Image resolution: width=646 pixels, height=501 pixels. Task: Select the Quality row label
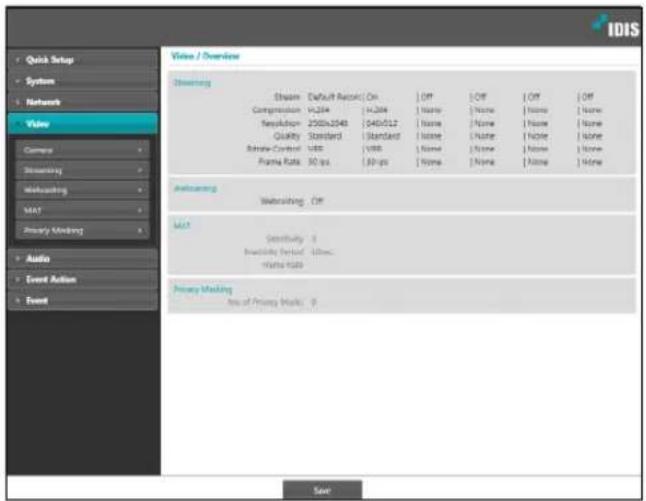point(287,136)
